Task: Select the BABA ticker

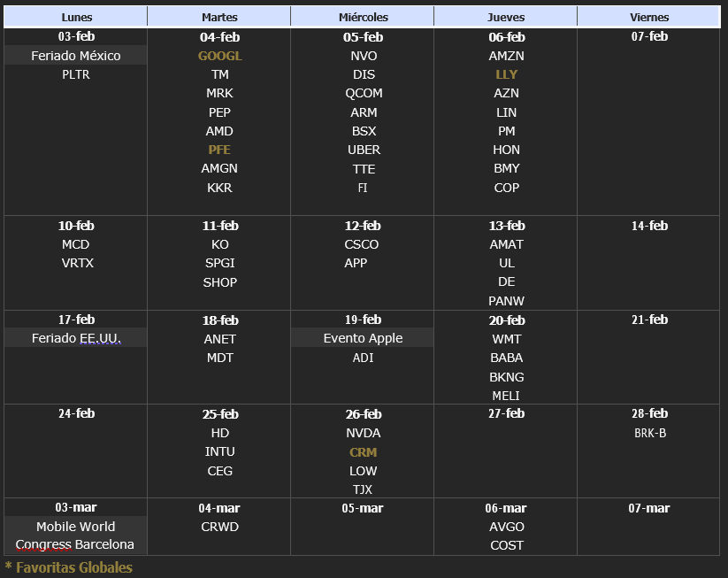Action: (506, 358)
